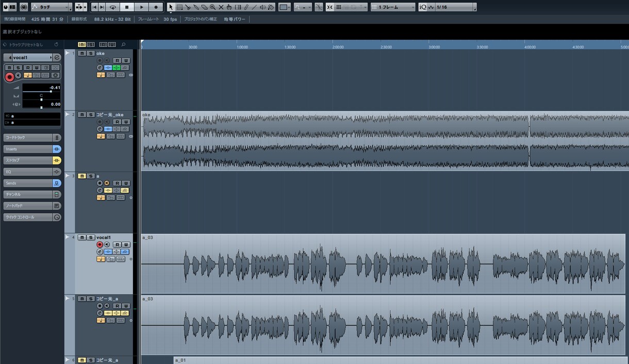Viewport: 629px width, 364px height.
Task: Pick the Split scissors tool
Action: [188, 7]
